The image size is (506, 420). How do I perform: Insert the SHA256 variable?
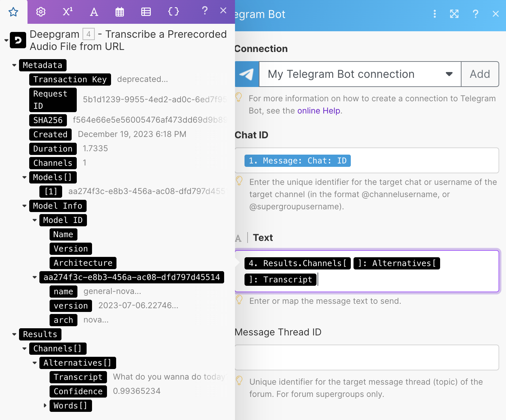[48, 120]
